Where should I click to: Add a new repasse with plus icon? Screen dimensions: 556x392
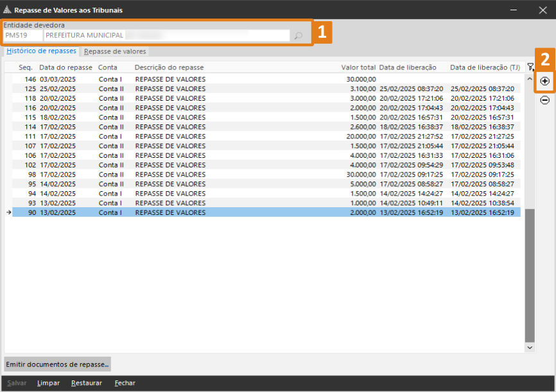pos(544,81)
